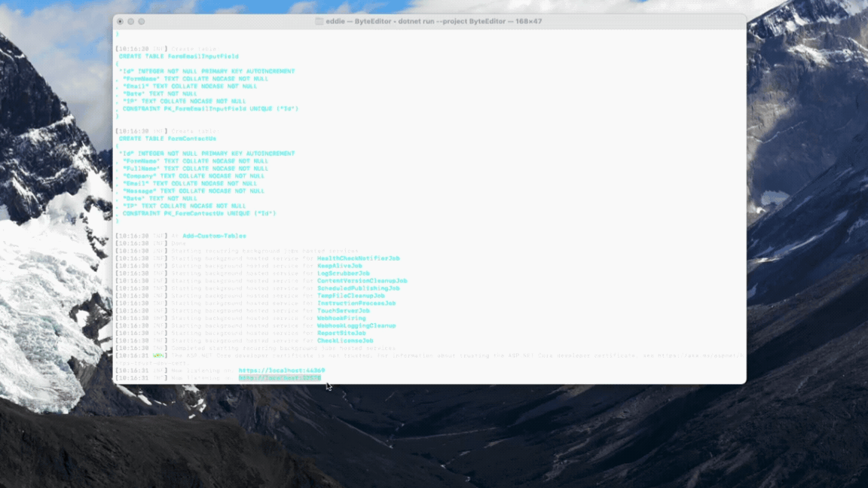Close the ByteEditor terminal window

point(120,21)
